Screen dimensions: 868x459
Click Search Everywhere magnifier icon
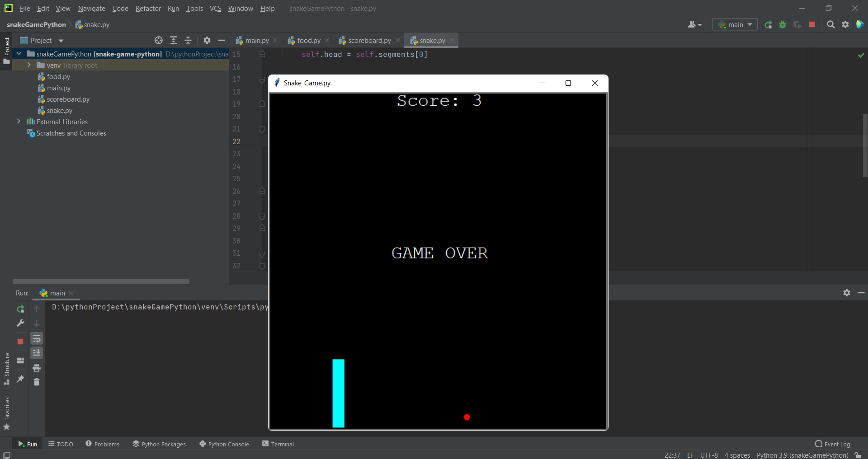pyautogui.click(x=830, y=25)
